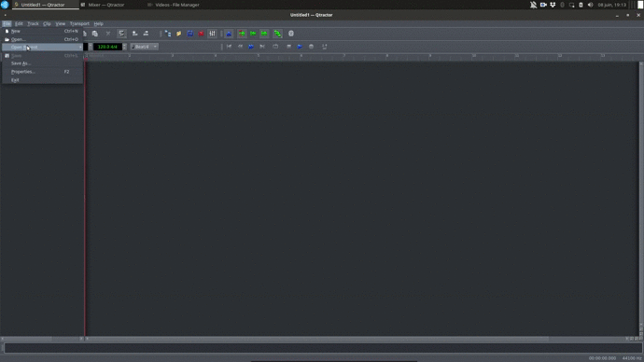The image size is (644, 362).
Task: Expand the Open Recent submenu
Action: 42,48
